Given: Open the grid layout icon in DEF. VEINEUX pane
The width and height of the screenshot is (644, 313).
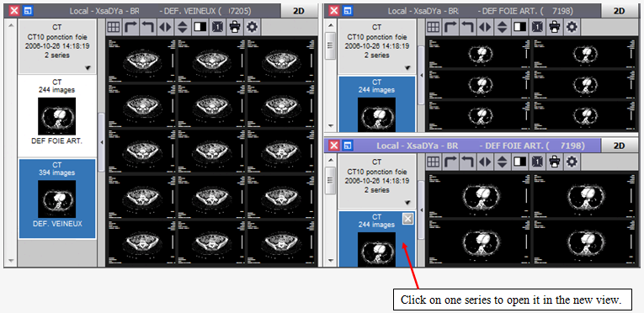Looking at the screenshot, I should [x=114, y=27].
